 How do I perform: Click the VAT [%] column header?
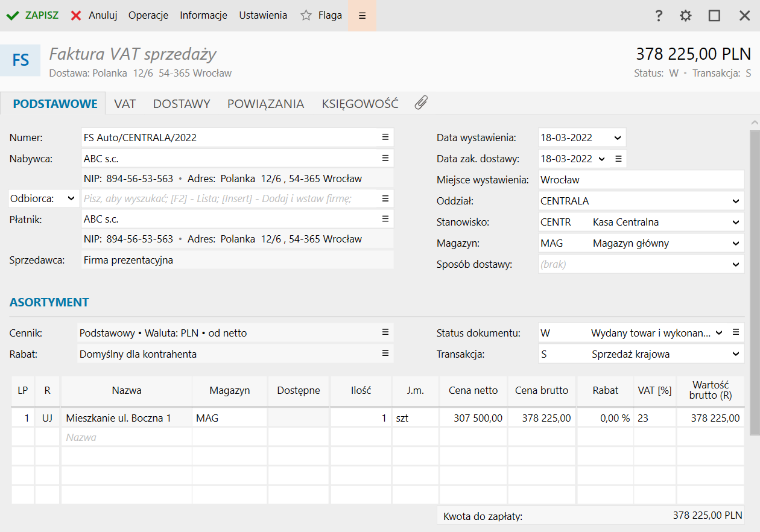[x=654, y=390]
